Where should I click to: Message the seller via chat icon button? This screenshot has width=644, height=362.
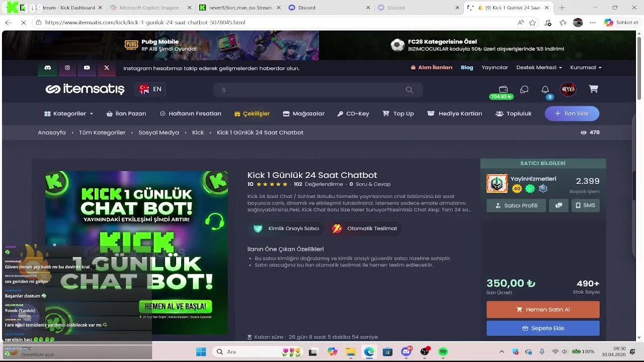[x=558, y=205]
